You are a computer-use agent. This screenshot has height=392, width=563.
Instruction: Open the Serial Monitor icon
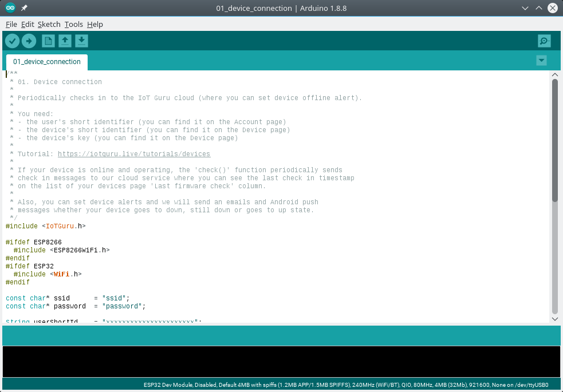pos(544,41)
